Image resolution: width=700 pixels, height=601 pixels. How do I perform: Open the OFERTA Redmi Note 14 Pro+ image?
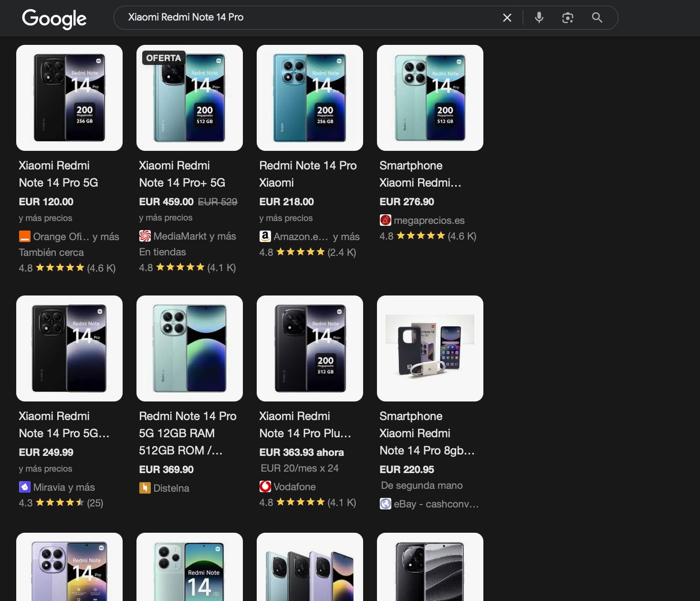tap(189, 98)
